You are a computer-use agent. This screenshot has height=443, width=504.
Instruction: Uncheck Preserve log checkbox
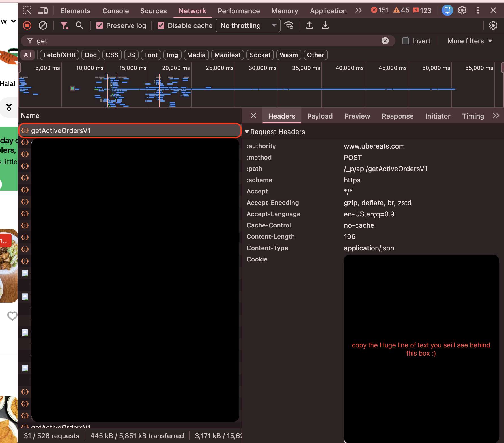point(100,26)
